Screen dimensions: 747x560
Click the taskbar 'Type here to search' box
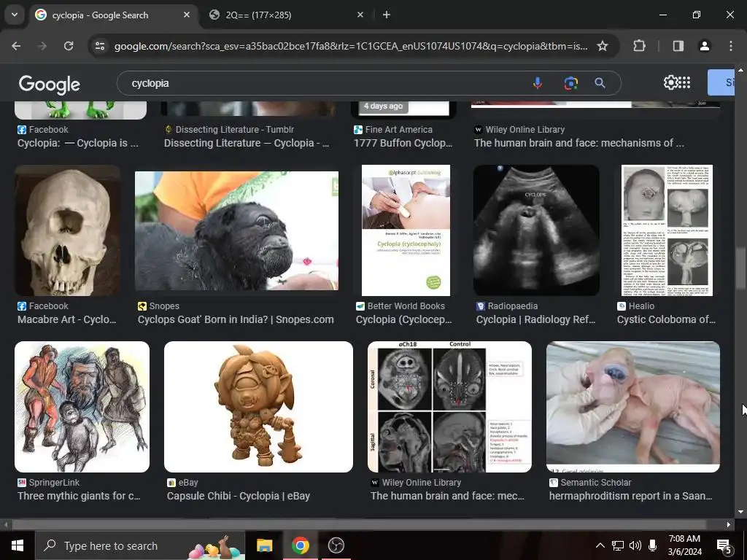(140, 545)
